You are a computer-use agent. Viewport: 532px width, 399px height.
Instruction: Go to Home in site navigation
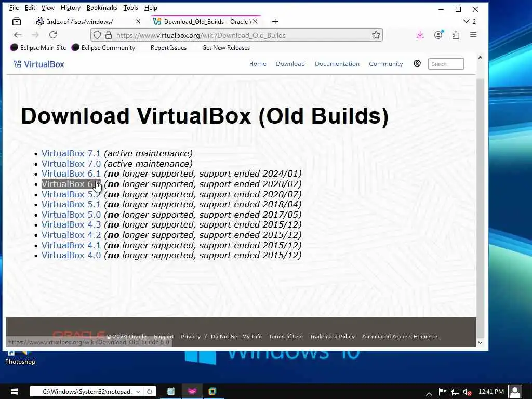tap(258, 64)
